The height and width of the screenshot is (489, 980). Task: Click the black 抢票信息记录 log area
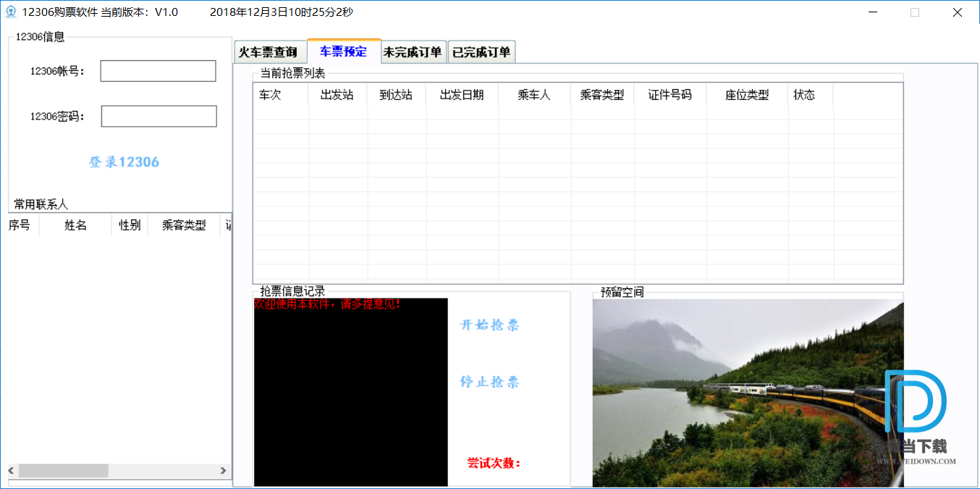(351, 392)
